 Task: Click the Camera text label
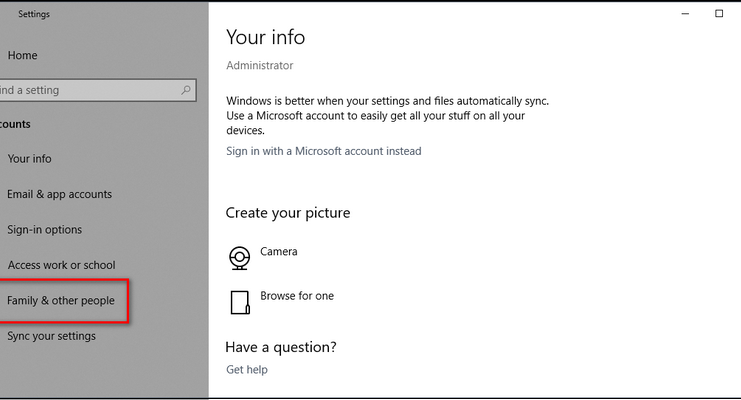[279, 252]
